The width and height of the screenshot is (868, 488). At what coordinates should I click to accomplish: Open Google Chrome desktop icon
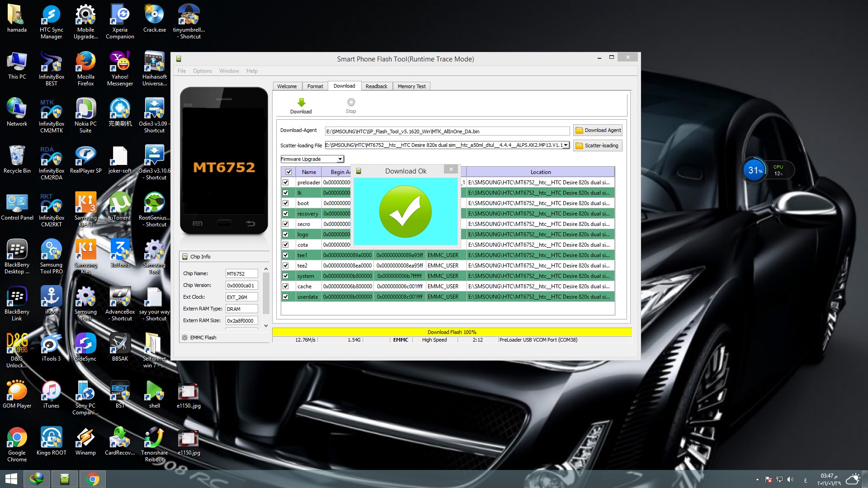17,445
